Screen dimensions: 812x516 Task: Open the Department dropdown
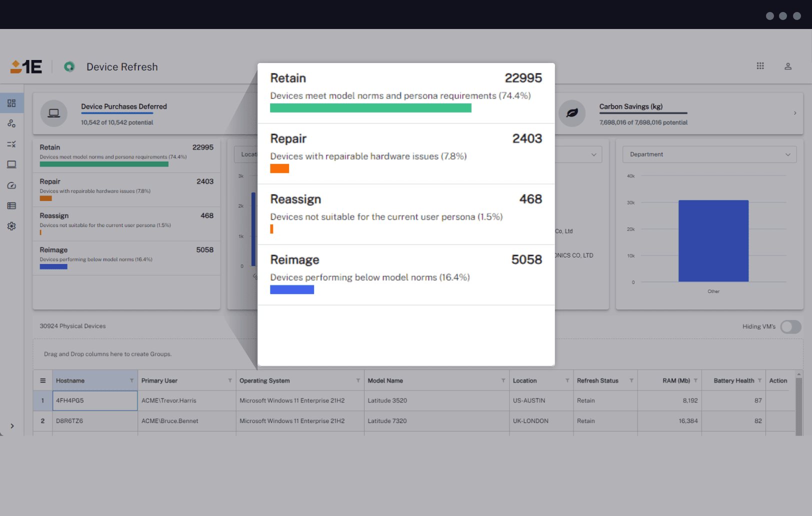coord(709,154)
